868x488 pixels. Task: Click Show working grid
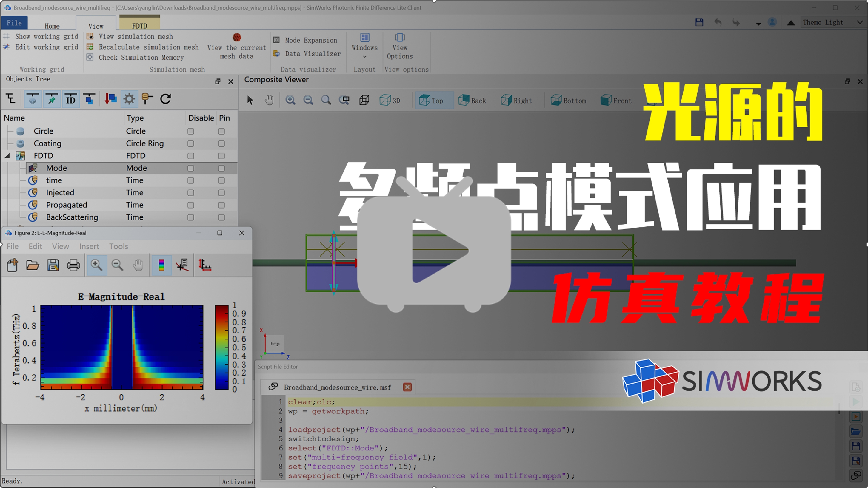pyautogui.click(x=41, y=36)
